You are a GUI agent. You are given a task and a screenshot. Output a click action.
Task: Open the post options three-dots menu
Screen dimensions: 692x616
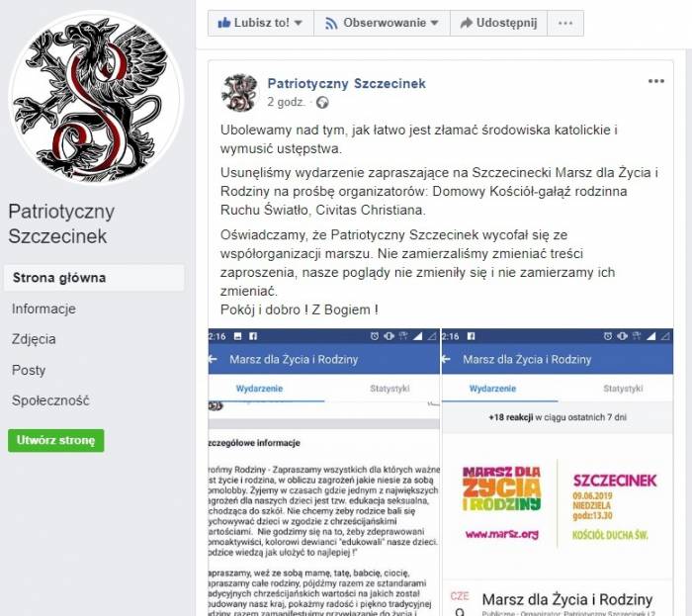(655, 81)
